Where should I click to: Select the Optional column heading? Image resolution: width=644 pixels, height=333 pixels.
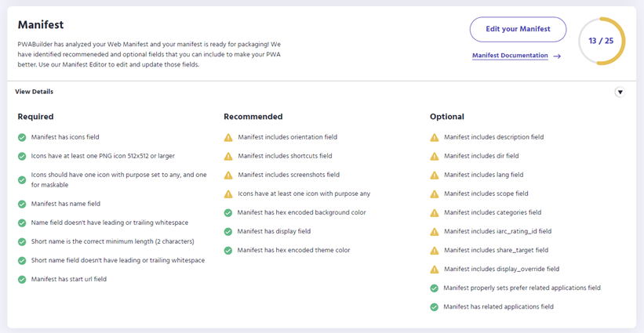pyautogui.click(x=447, y=117)
